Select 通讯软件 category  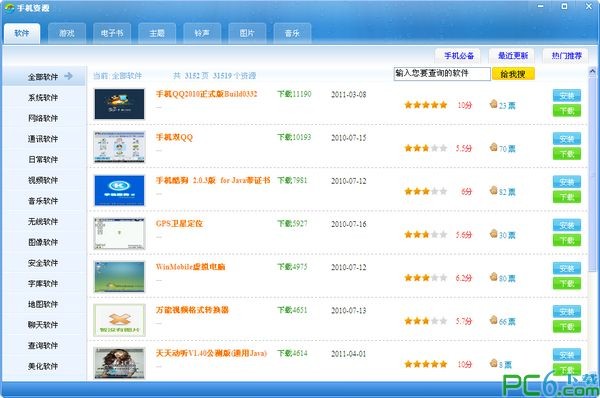tap(43, 139)
